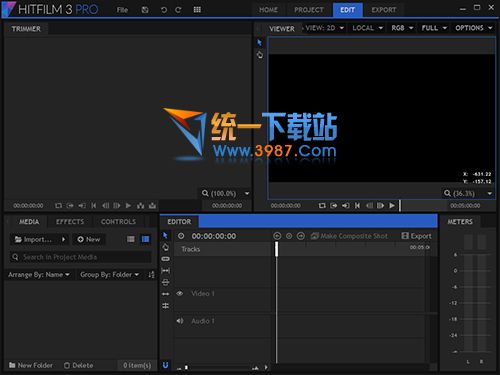Click Search in Project Media field
The width and height of the screenshot is (500, 375).
pyautogui.click(x=80, y=257)
